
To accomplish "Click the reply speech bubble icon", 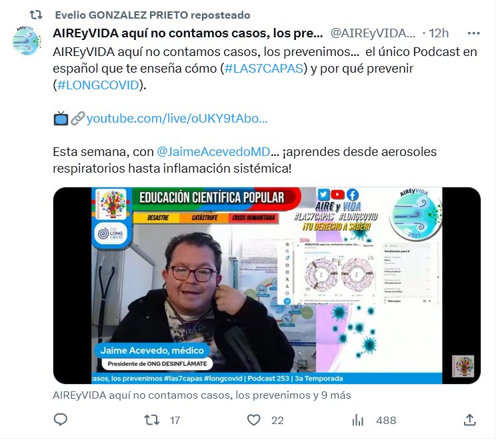I will pos(60,420).
